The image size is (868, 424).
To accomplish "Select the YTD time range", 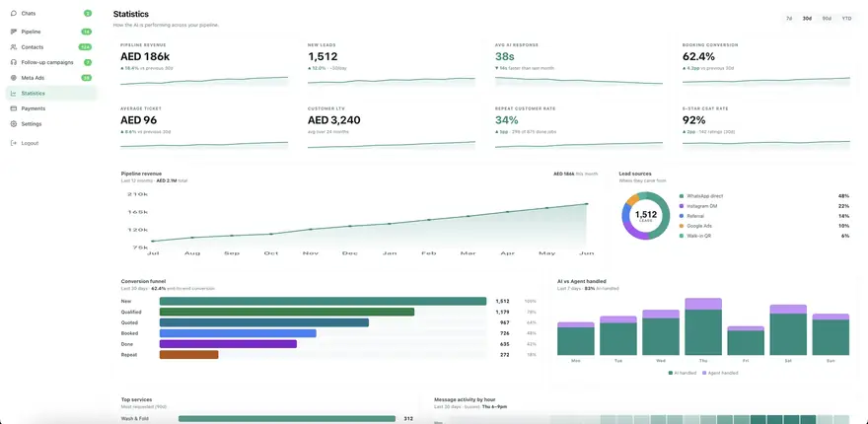I will [846, 19].
